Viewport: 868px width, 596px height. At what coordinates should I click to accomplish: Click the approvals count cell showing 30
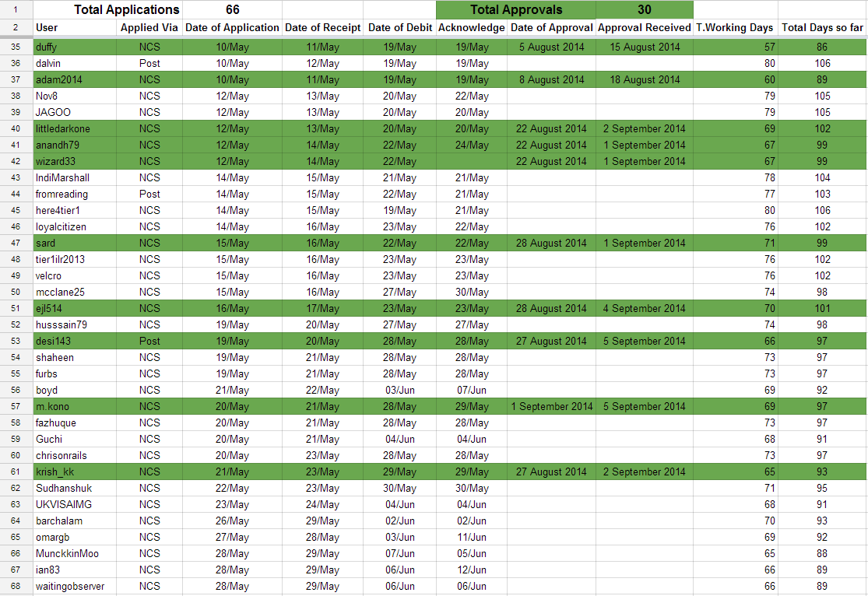tap(644, 10)
